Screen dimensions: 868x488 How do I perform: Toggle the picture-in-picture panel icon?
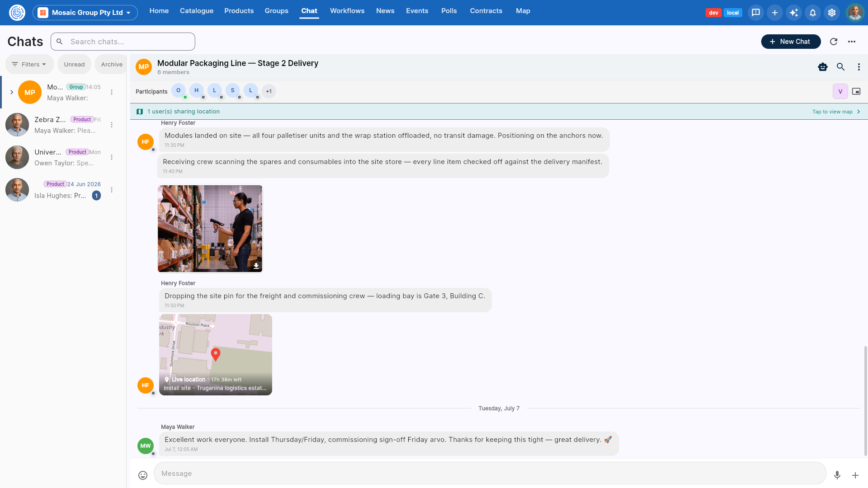click(856, 91)
